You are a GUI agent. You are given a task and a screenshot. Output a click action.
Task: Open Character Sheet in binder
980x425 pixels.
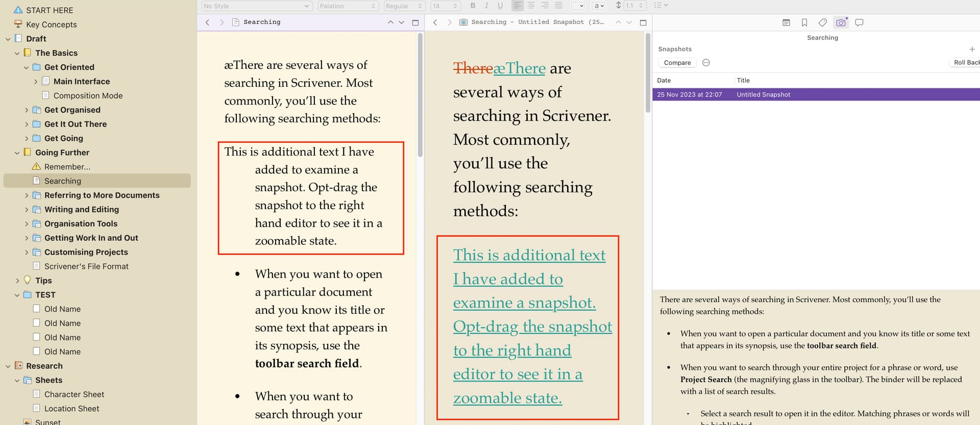(74, 394)
